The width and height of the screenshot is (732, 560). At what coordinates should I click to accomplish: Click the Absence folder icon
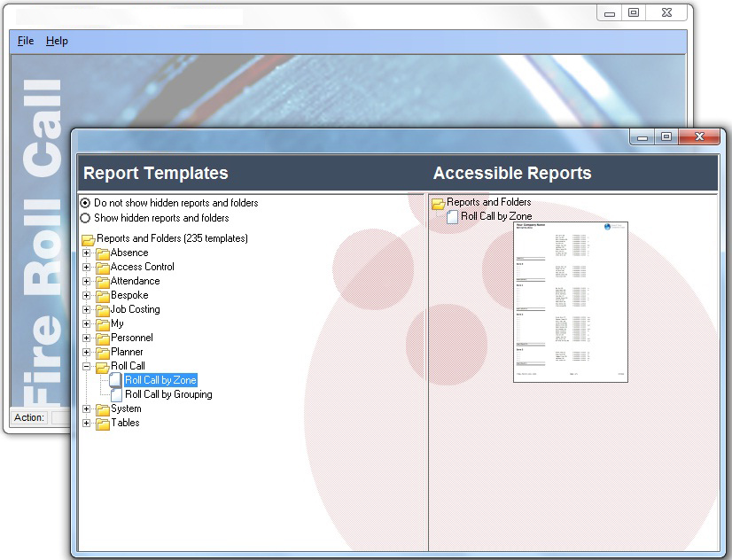pos(103,253)
